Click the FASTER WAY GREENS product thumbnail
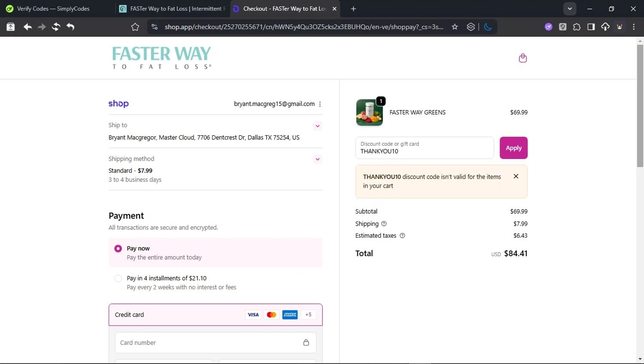This screenshot has height=364, width=644. coord(370,113)
